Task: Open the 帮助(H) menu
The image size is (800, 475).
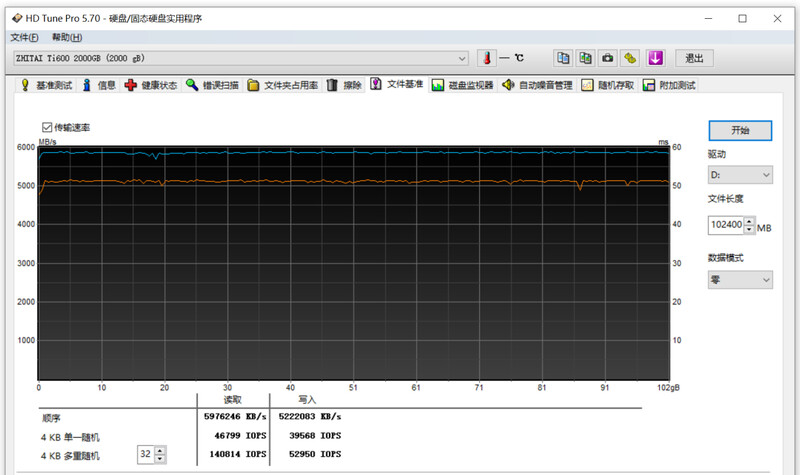Action: pos(67,37)
